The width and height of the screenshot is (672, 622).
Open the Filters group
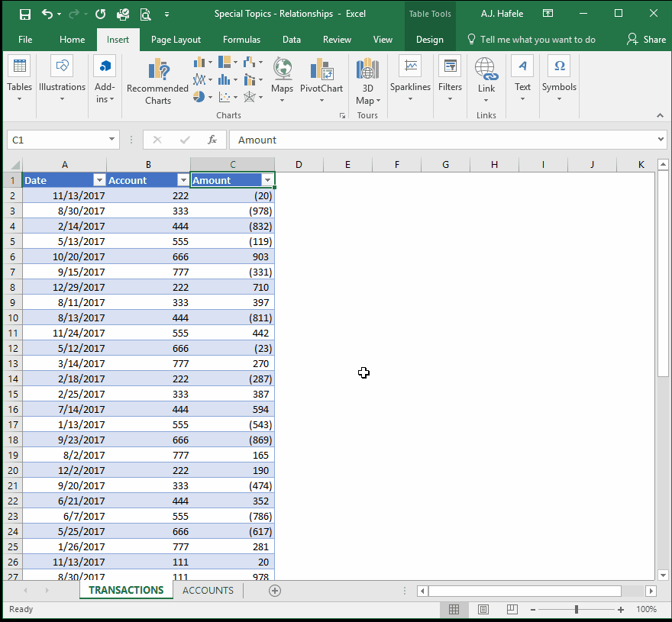[x=450, y=79]
